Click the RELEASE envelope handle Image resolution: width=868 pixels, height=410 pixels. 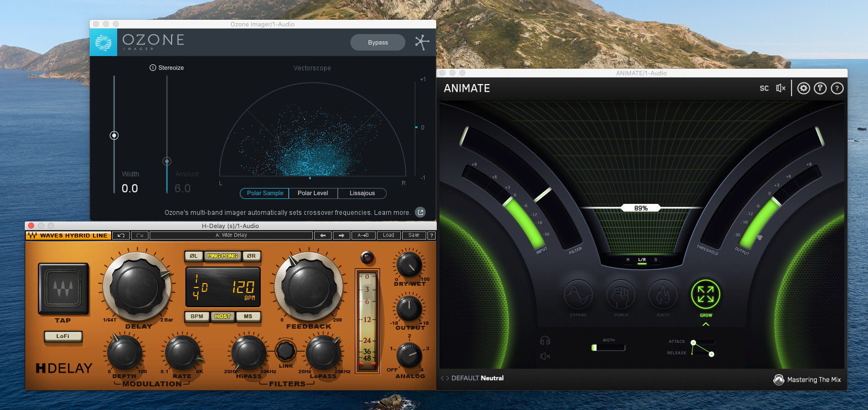coord(711,354)
